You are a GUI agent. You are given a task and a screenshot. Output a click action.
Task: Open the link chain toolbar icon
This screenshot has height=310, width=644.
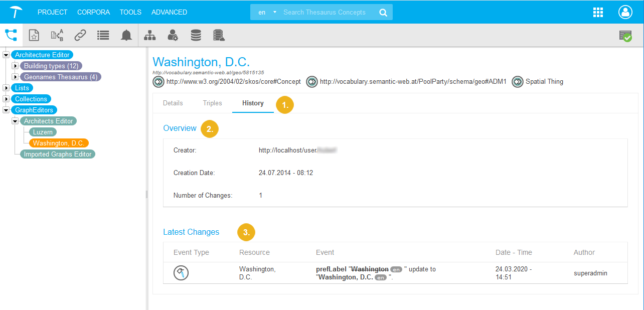(80, 35)
